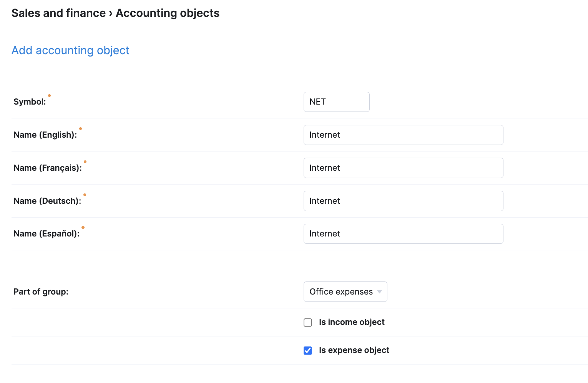This screenshot has height=383, width=588.
Task: Uncheck the Is expense object checkbox
Action: 308,351
